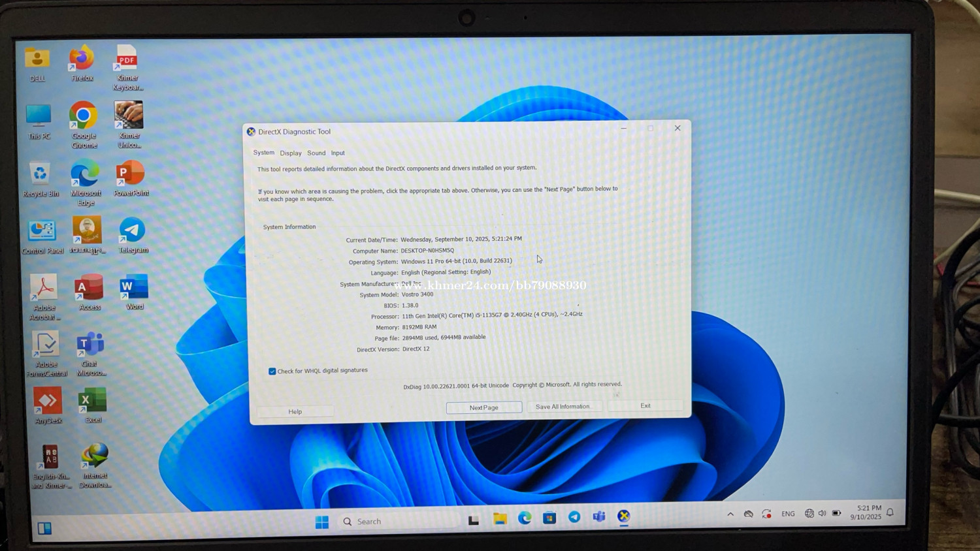980x551 pixels.
Task: Switch to the Display tab
Action: (291, 153)
